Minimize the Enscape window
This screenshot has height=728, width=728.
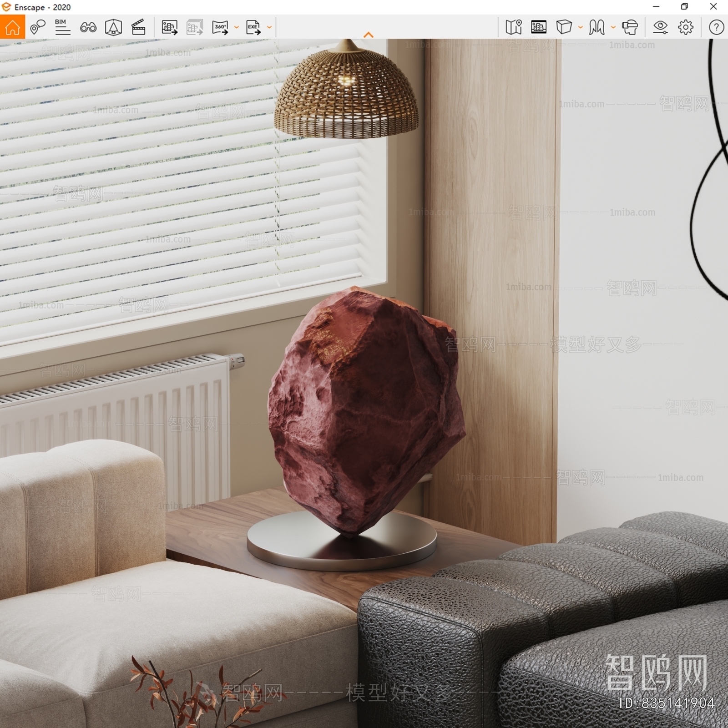(656, 7)
